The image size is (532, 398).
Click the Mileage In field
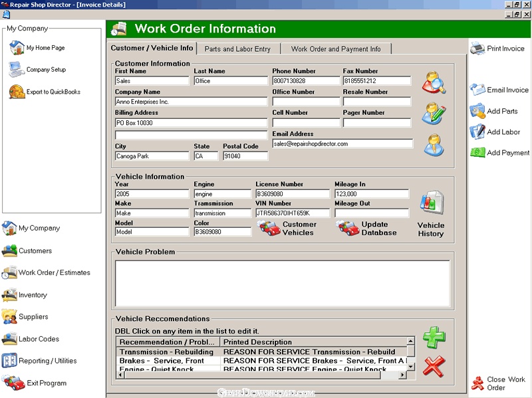coord(372,193)
